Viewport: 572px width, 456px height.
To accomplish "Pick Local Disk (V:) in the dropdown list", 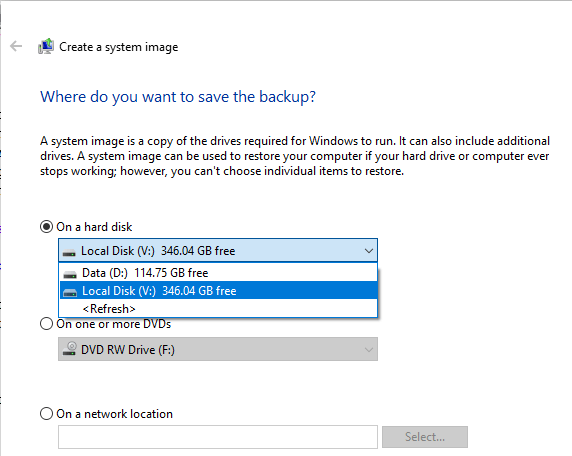I will (218, 291).
